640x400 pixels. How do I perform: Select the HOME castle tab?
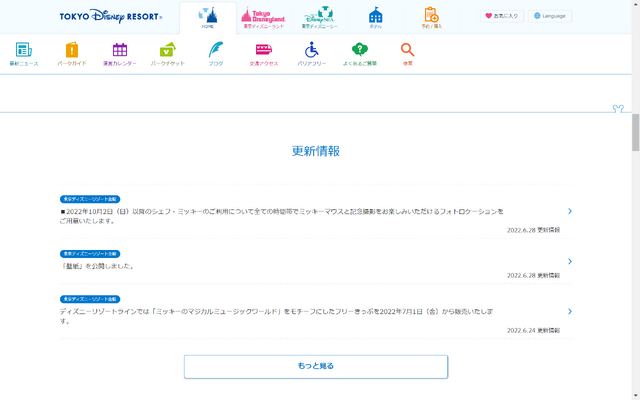pyautogui.click(x=208, y=18)
